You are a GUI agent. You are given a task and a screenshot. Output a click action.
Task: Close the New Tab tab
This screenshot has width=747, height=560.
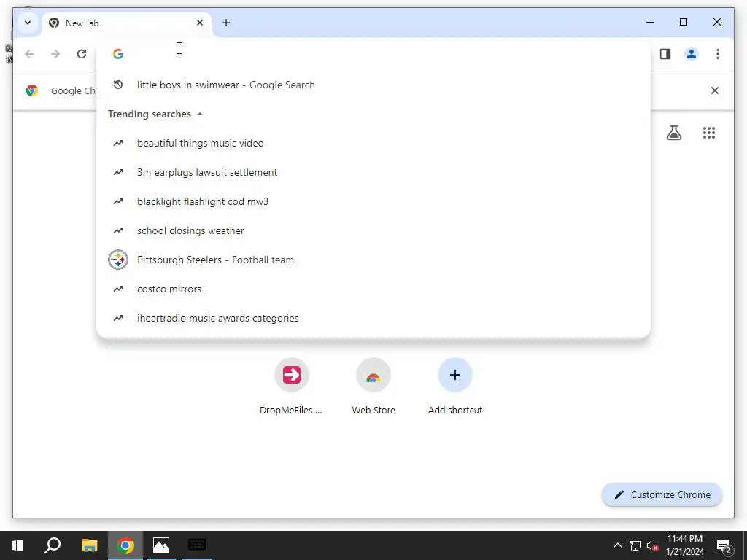pyautogui.click(x=200, y=23)
